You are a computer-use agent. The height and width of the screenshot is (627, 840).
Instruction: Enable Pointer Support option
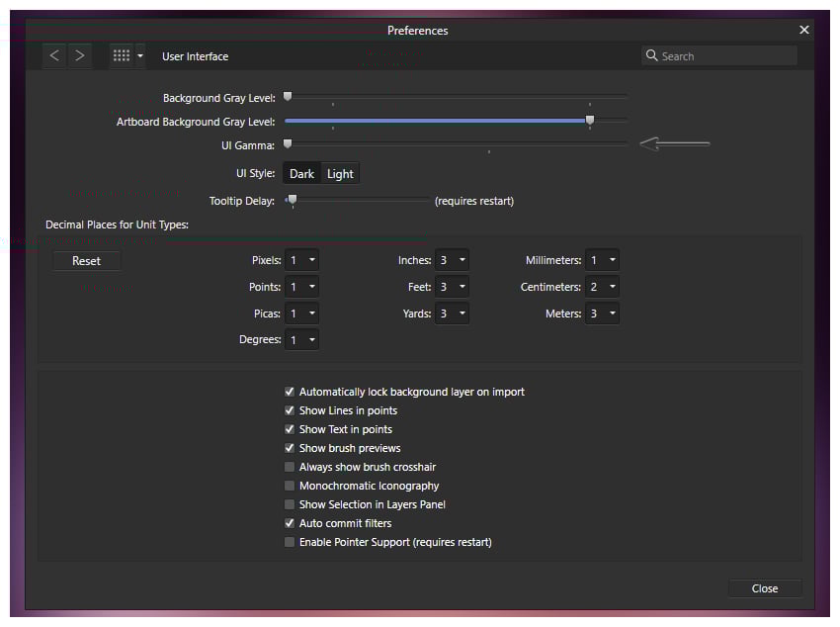coord(290,542)
